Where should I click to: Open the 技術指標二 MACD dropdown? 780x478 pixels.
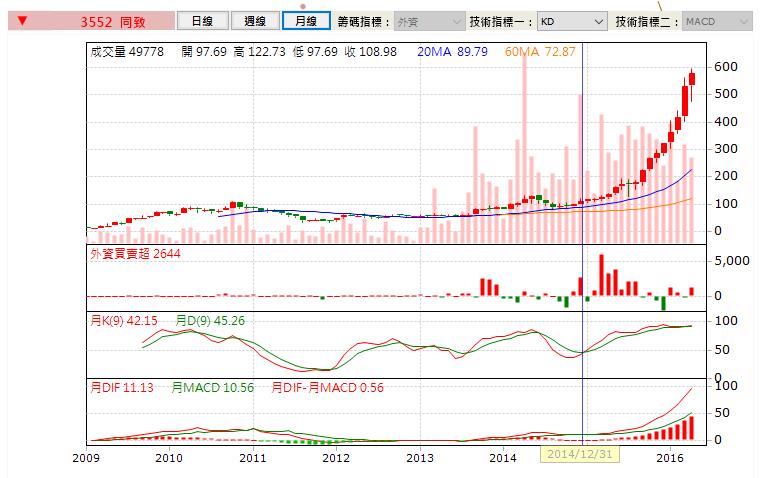716,21
